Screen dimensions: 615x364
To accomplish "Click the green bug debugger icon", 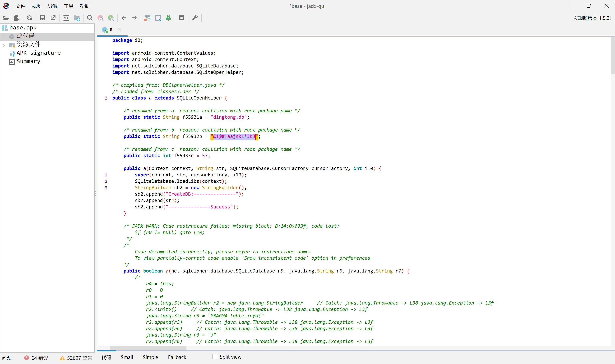I will click(168, 18).
